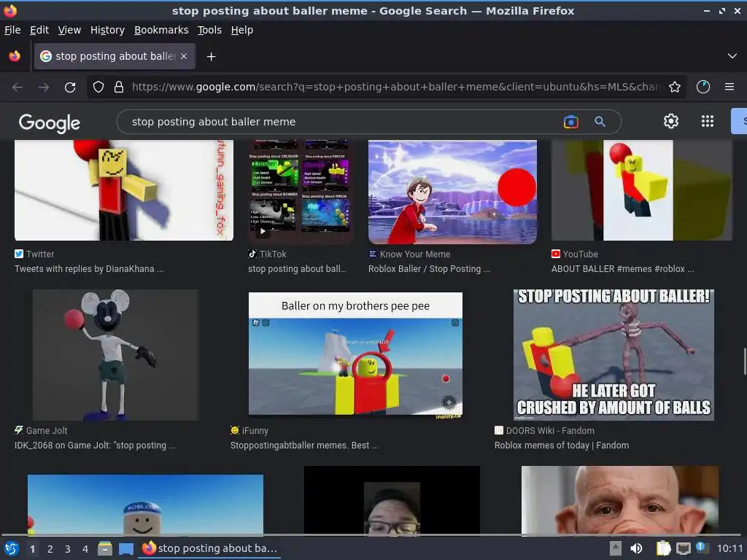The width and height of the screenshot is (747, 560).
Task: Go forward with the forward arrow
Action: click(x=44, y=87)
